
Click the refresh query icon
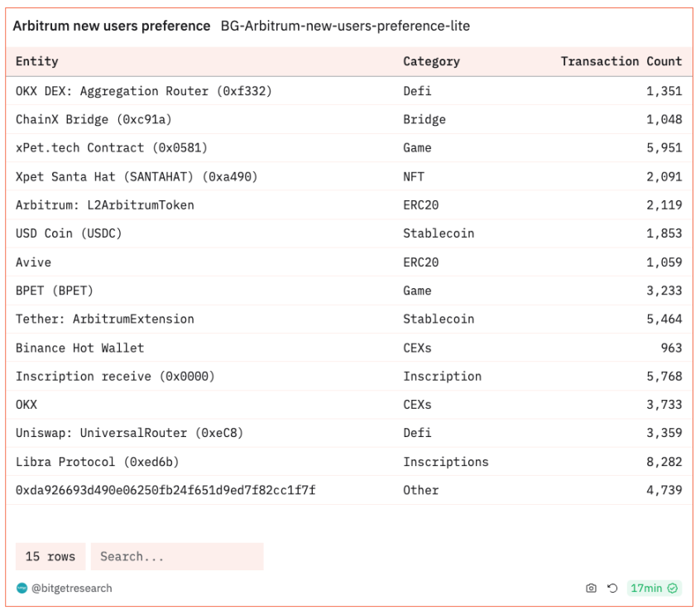(612, 589)
